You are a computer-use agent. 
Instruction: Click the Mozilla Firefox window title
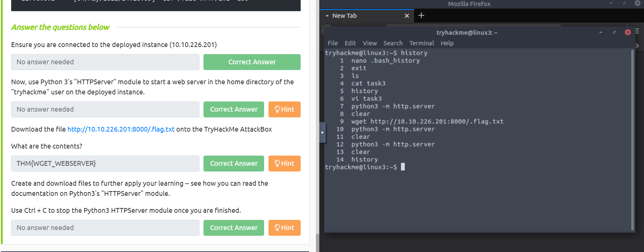pyautogui.click(x=469, y=4)
